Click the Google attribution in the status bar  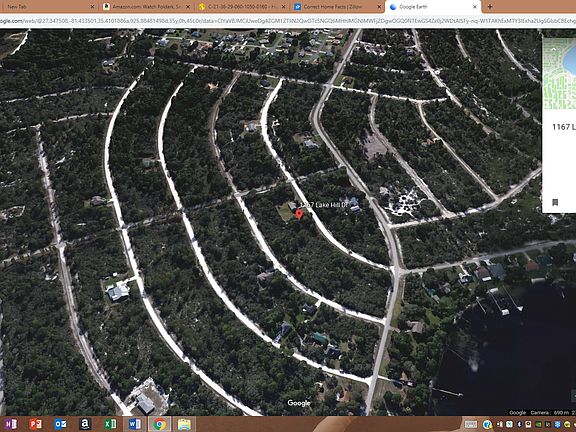coord(517,413)
